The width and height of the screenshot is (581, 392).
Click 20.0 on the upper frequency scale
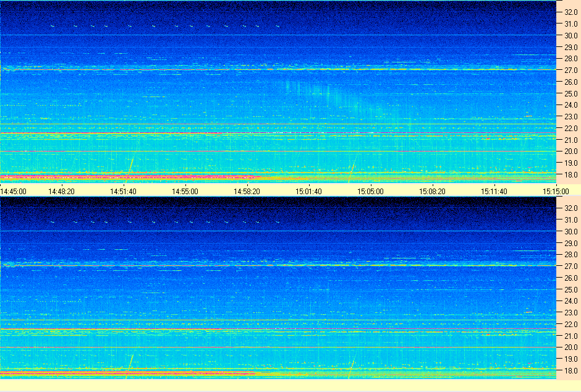click(x=571, y=151)
